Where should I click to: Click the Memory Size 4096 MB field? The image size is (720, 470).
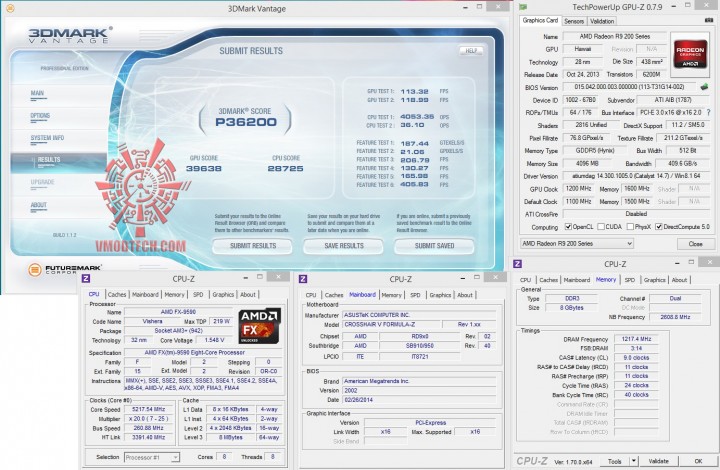click(x=587, y=163)
